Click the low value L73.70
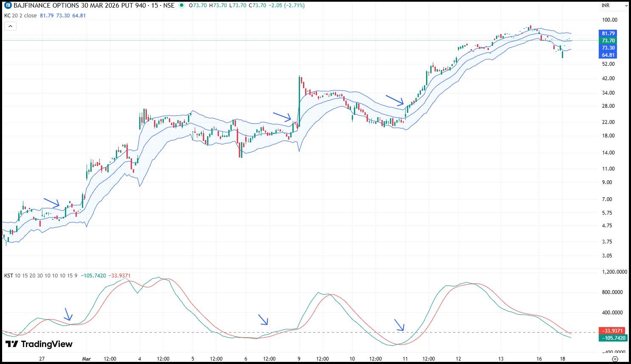The width and height of the screenshot is (631, 364). tap(237, 6)
